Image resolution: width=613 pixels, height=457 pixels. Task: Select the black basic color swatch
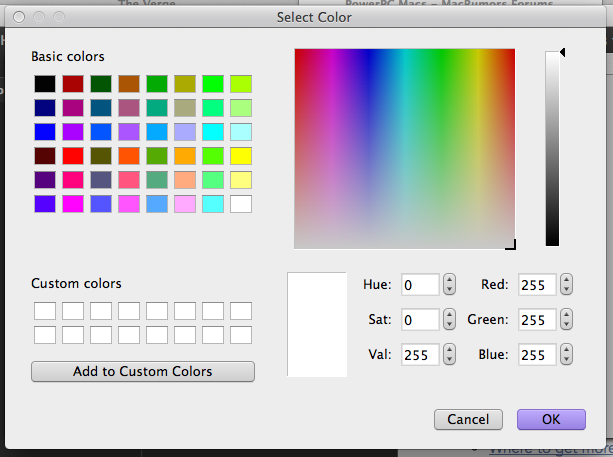pyautogui.click(x=44, y=83)
